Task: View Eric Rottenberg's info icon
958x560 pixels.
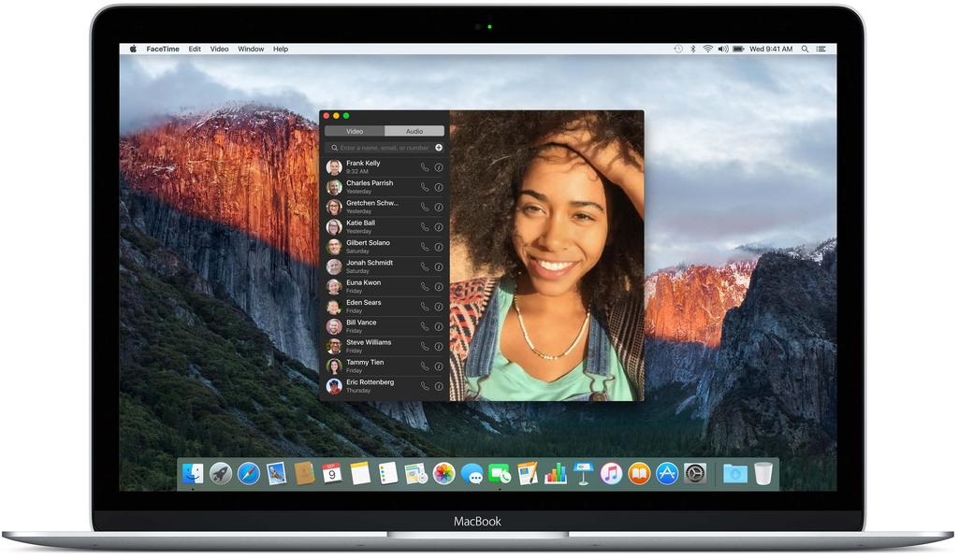Action: tap(439, 386)
